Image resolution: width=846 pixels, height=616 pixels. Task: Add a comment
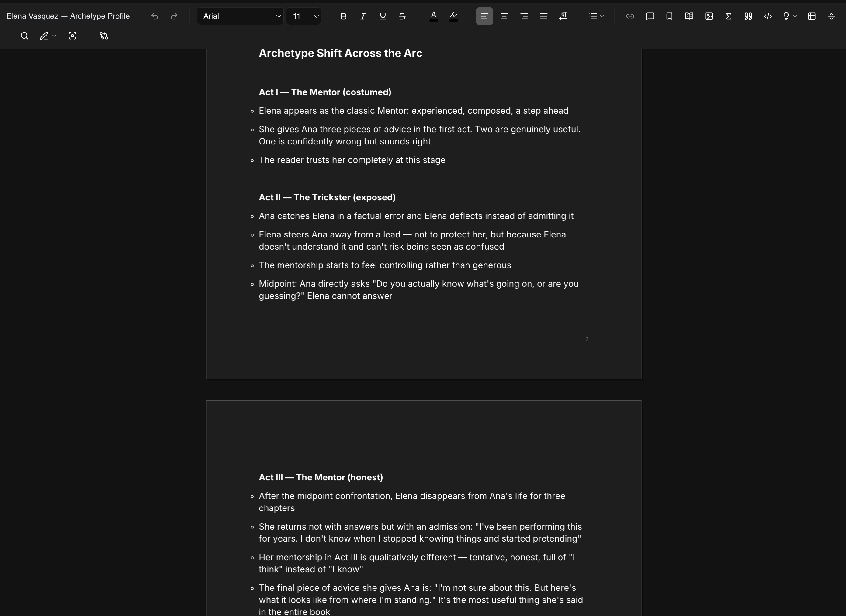pos(650,16)
